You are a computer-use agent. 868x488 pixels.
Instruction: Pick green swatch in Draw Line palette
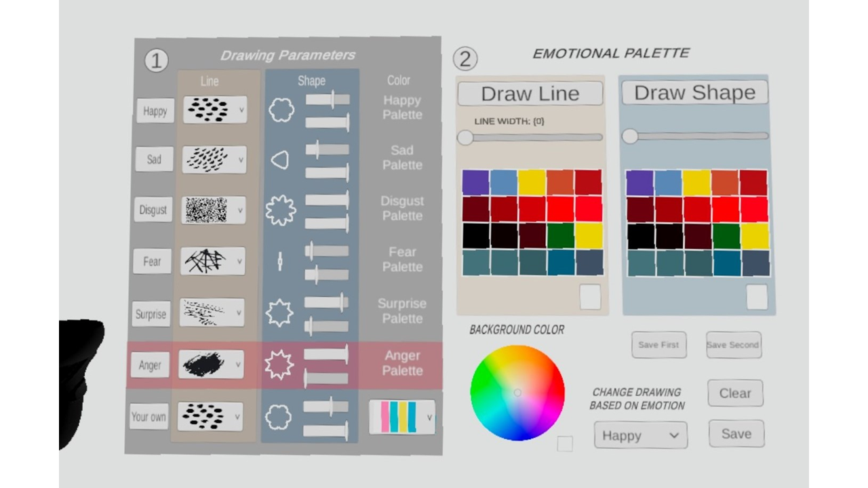(x=560, y=236)
